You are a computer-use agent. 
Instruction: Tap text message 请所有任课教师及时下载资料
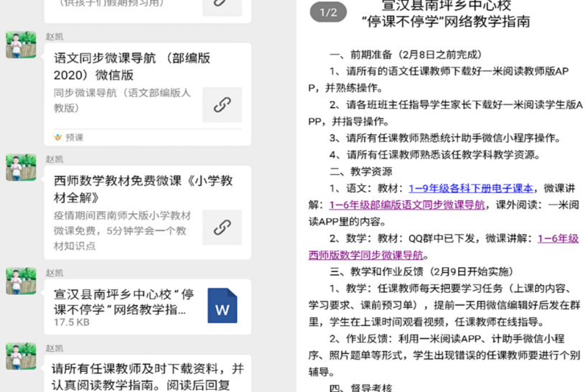click(x=147, y=377)
